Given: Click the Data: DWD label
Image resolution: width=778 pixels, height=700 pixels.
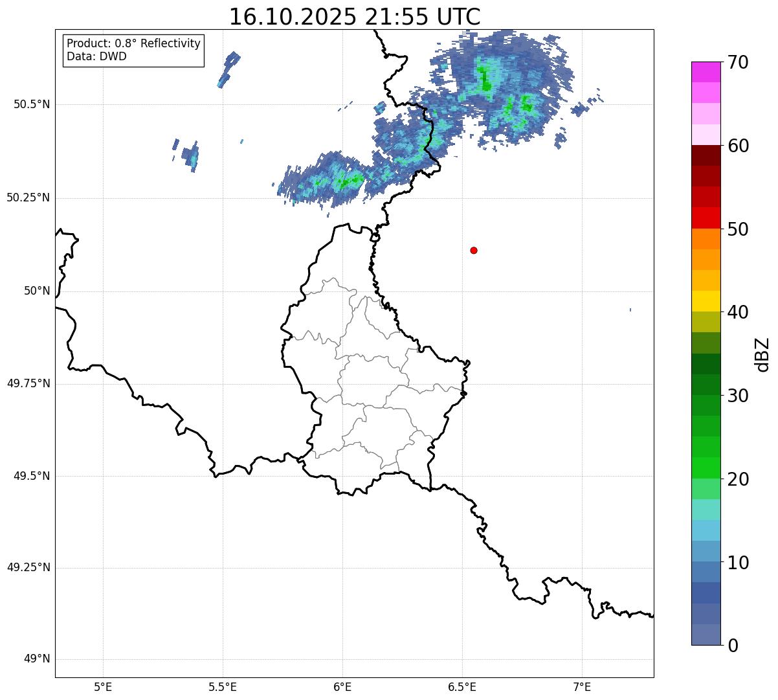Looking at the screenshot, I should pyautogui.click(x=96, y=56).
